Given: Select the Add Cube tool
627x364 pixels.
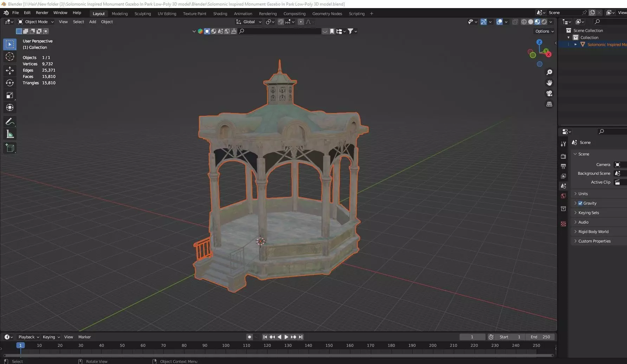Looking at the screenshot, I should [x=10, y=148].
